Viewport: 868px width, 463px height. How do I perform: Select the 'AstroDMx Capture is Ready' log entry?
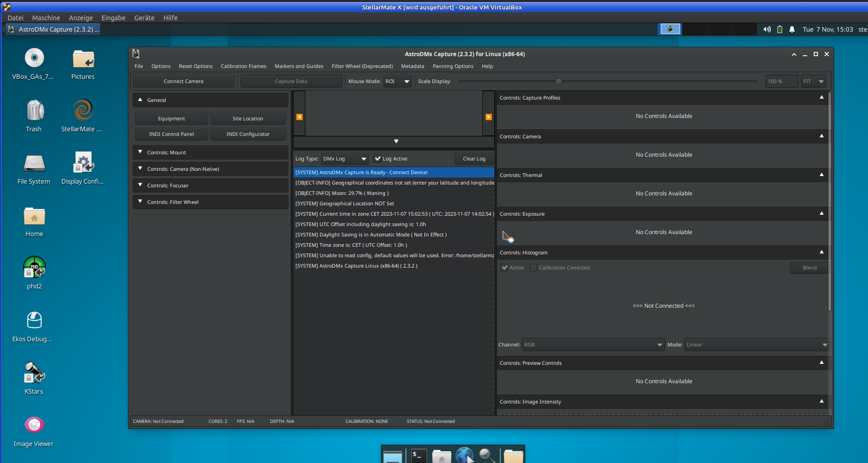pos(394,172)
